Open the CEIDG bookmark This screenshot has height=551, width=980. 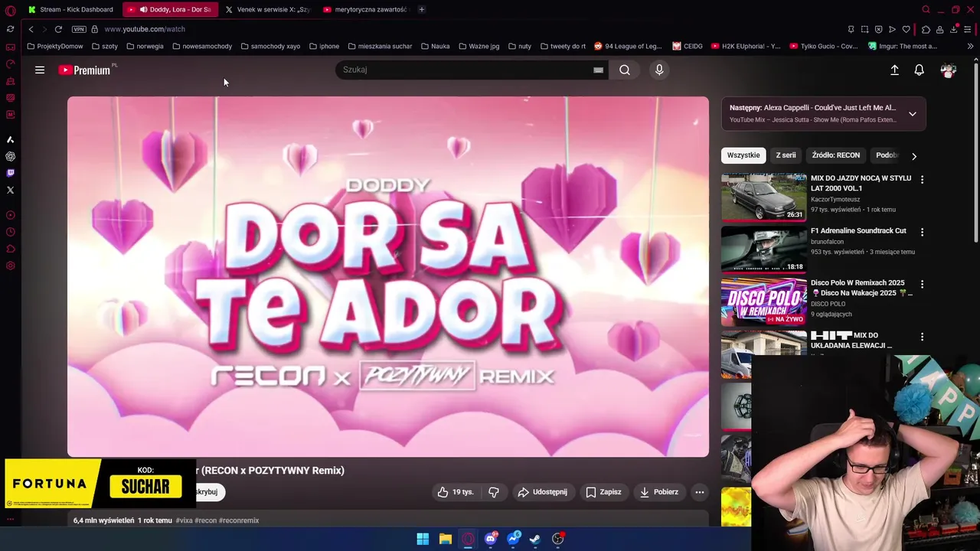(688, 46)
